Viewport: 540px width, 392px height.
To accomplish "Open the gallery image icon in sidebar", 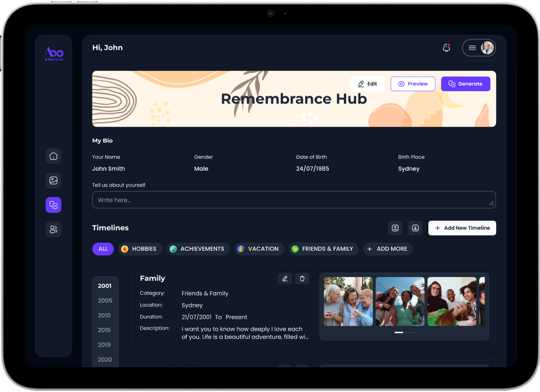I will click(x=54, y=180).
